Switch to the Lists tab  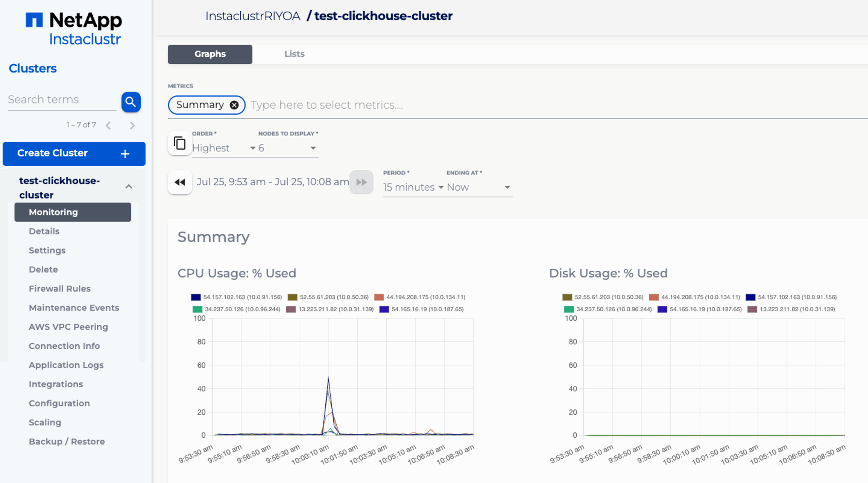294,54
